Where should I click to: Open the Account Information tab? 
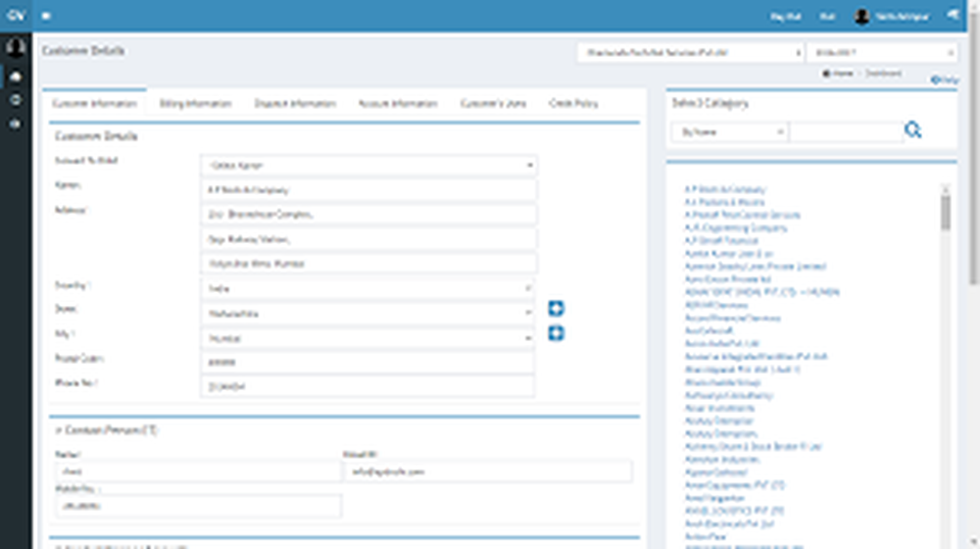click(x=398, y=103)
